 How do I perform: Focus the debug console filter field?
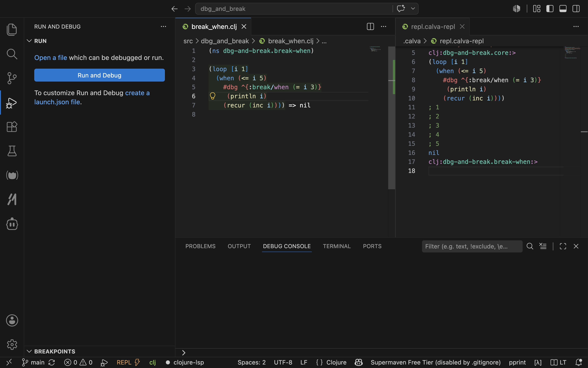point(472,246)
